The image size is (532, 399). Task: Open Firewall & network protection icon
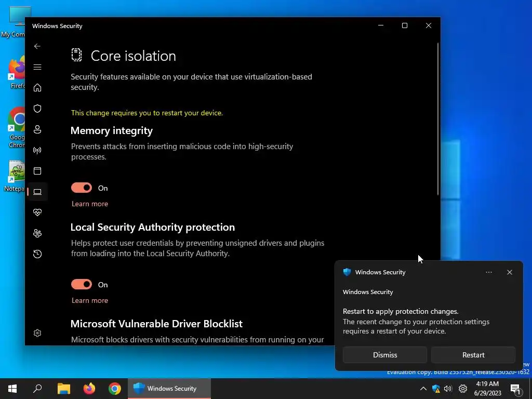(37, 150)
